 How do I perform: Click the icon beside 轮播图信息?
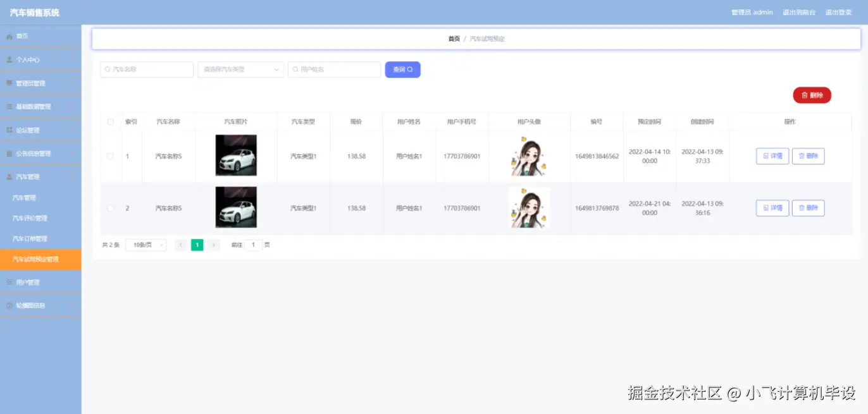coord(9,306)
